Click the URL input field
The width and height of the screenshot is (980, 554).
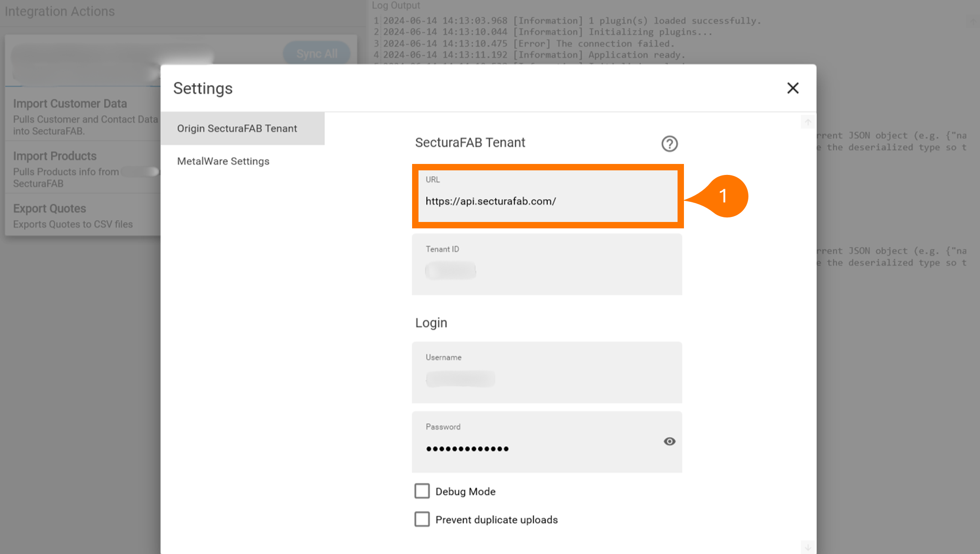pos(547,201)
